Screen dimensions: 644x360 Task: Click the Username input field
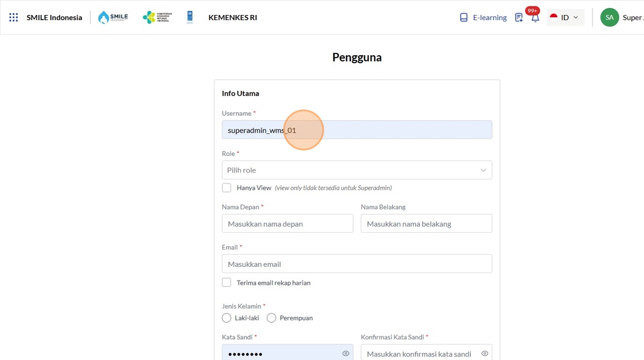point(357,130)
